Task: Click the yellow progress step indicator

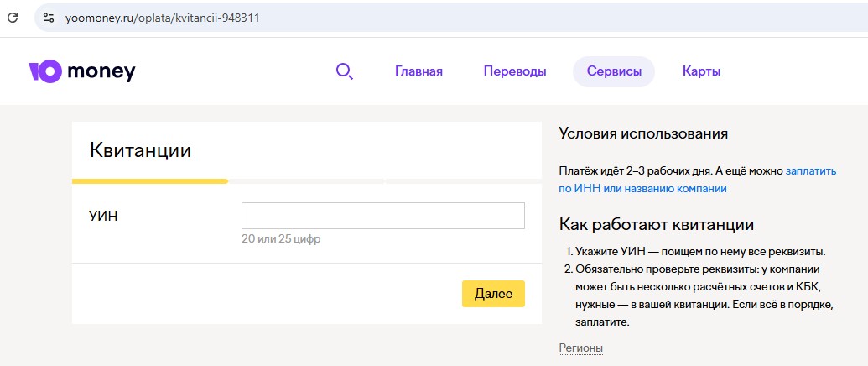Action: pos(149,180)
